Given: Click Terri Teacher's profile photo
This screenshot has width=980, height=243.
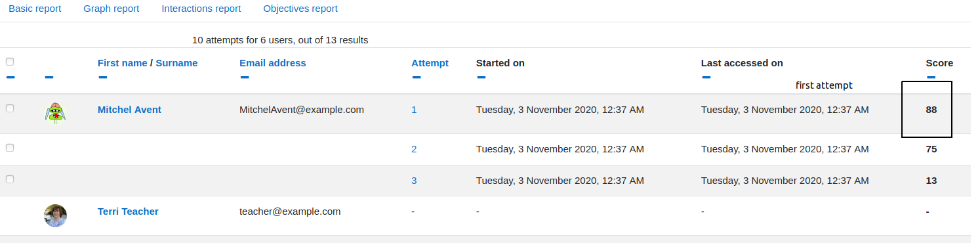Looking at the screenshot, I should point(56,215).
